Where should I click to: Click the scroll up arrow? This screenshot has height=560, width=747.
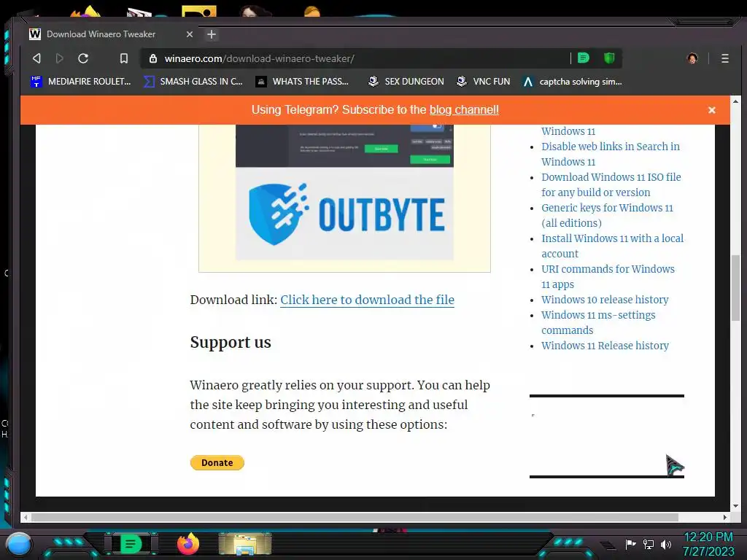pos(735,101)
